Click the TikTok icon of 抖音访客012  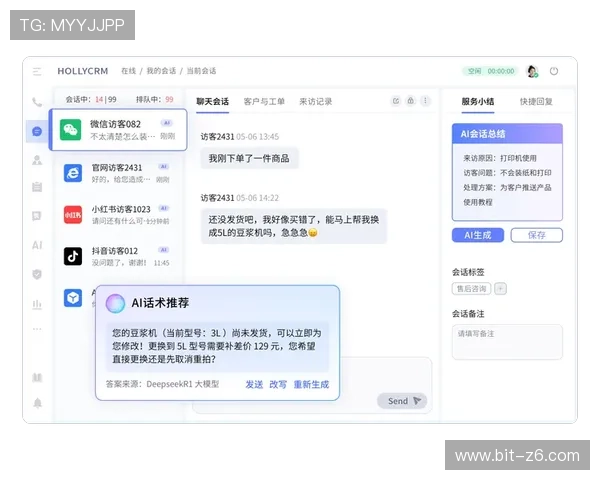point(73,256)
